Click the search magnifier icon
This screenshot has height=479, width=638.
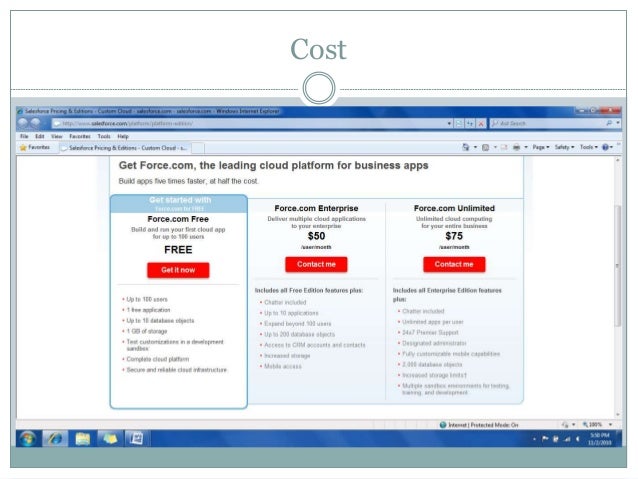[609, 123]
